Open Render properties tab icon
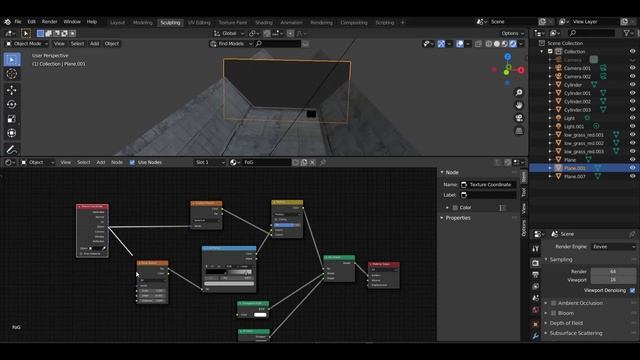The width and height of the screenshot is (640, 360). pyautogui.click(x=536, y=263)
